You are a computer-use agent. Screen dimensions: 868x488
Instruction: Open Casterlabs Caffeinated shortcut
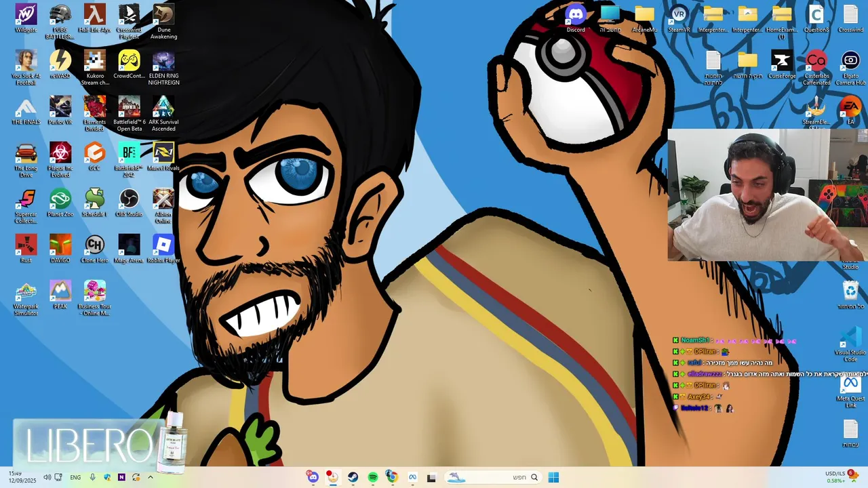816,67
